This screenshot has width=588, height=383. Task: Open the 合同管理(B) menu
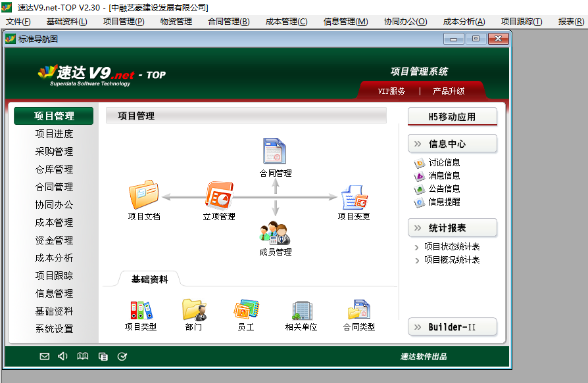[229, 22]
